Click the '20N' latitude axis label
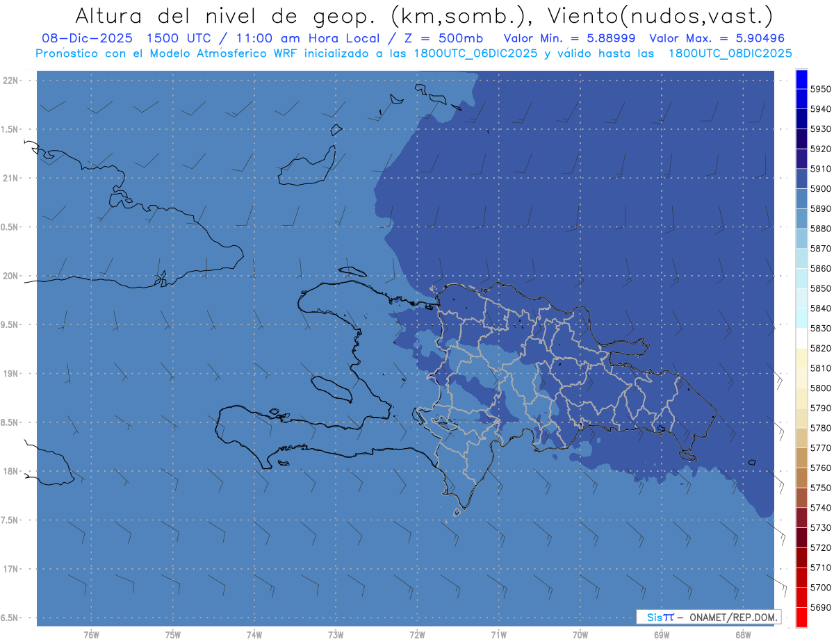 [12, 276]
